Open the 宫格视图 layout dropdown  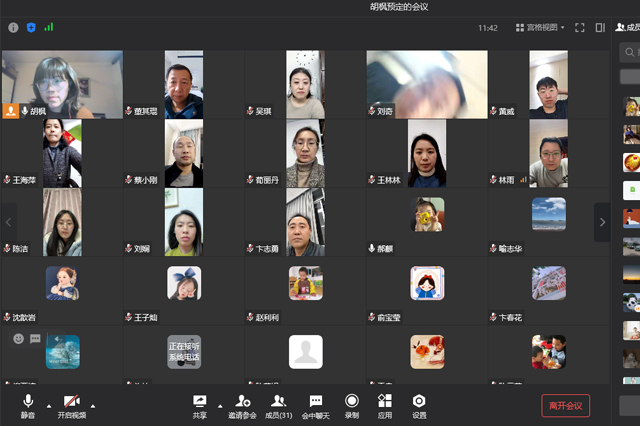(x=540, y=28)
